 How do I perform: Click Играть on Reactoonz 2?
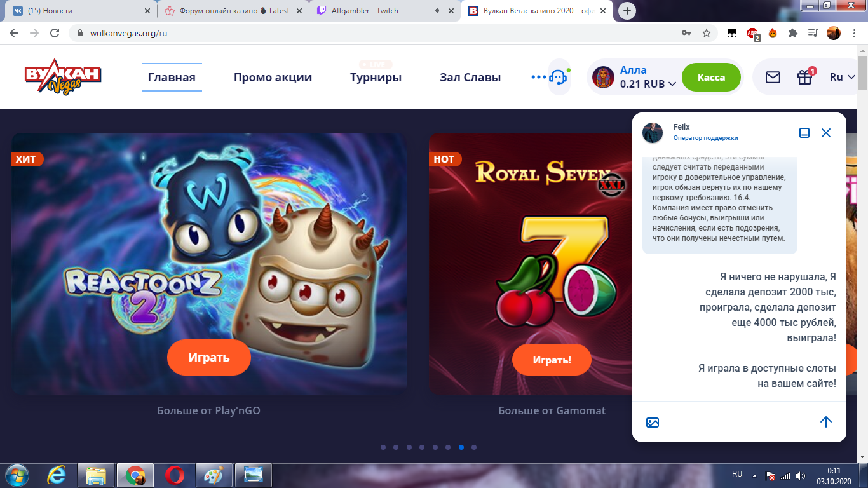[209, 358]
